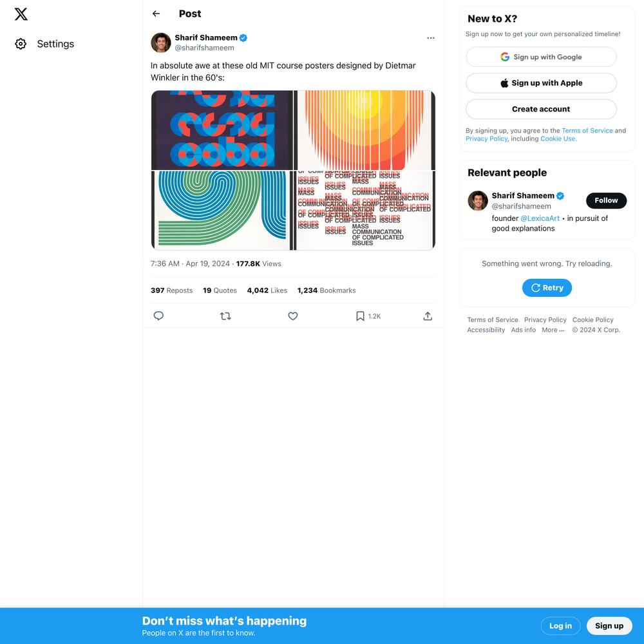The height and width of the screenshot is (644, 644).
Task: Click Log in on the bottom banner
Action: (x=560, y=625)
